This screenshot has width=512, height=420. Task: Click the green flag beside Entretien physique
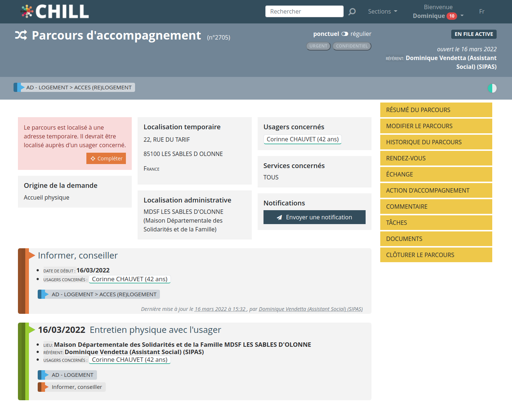[x=31, y=330]
